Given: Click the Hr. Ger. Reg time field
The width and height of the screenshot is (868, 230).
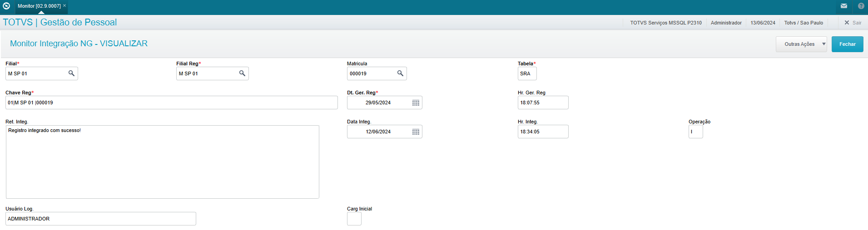Looking at the screenshot, I should [543, 103].
